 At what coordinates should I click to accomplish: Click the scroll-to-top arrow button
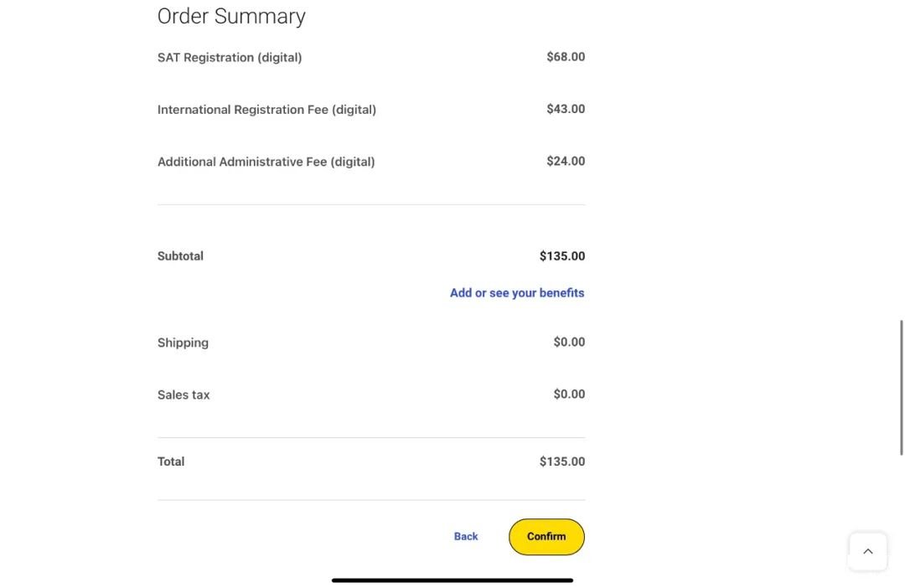point(867,551)
